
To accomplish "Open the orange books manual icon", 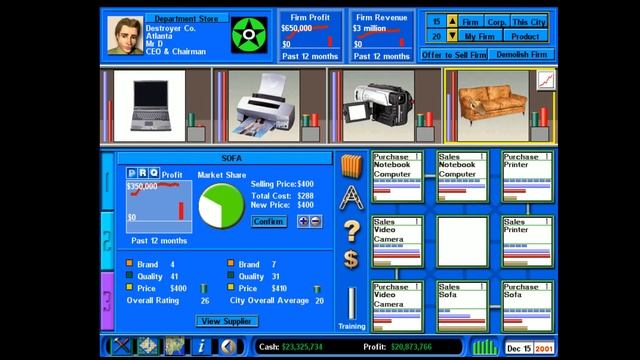I will (351, 166).
